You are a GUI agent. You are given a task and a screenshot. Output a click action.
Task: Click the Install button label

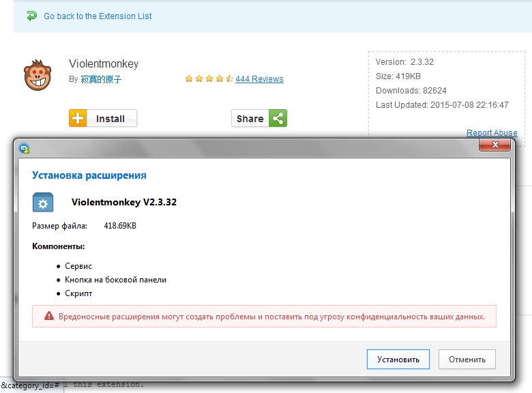pyautogui.click(x=111, y=118)
